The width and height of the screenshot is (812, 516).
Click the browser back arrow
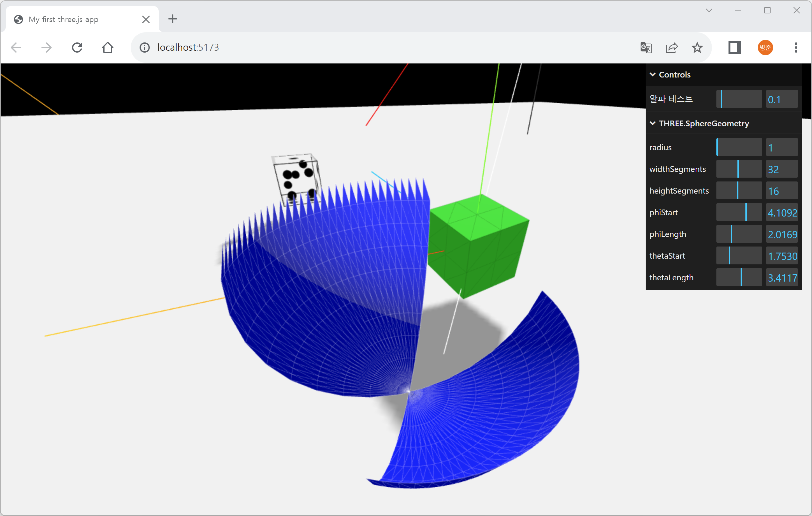click(16, 48)
